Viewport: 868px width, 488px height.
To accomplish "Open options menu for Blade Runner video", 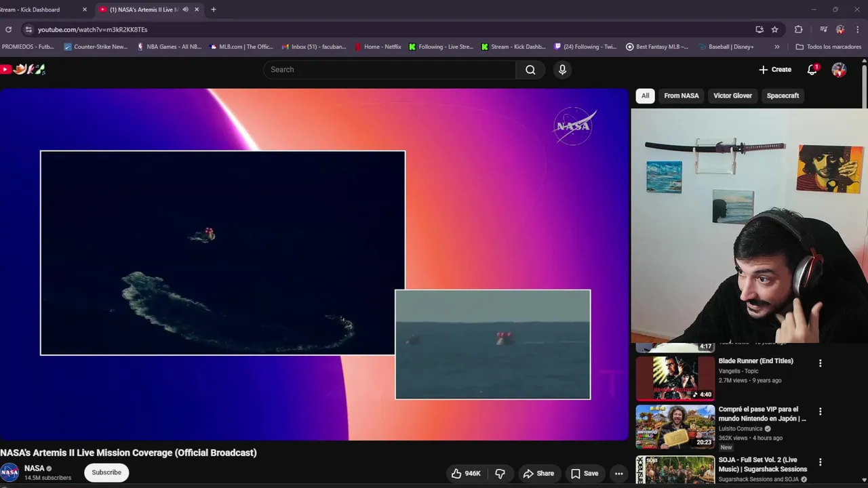I will 820,363.
